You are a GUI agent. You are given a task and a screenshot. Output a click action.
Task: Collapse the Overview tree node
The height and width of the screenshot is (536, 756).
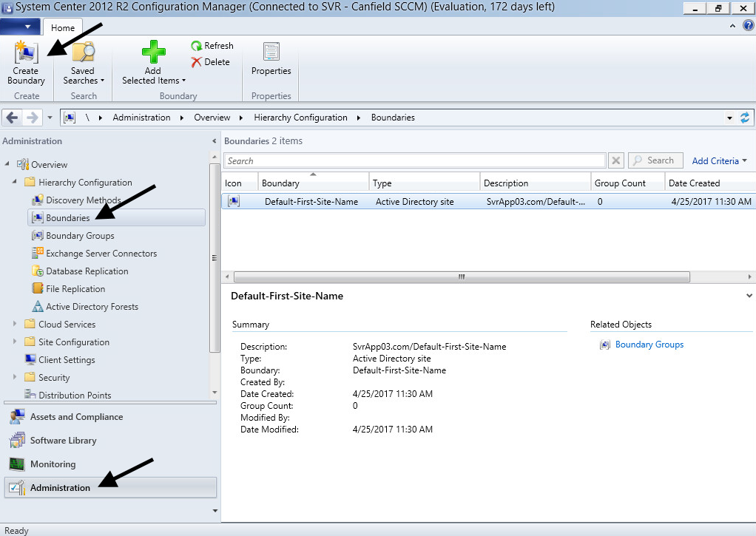pyautogui.click(x=7, y=164)
